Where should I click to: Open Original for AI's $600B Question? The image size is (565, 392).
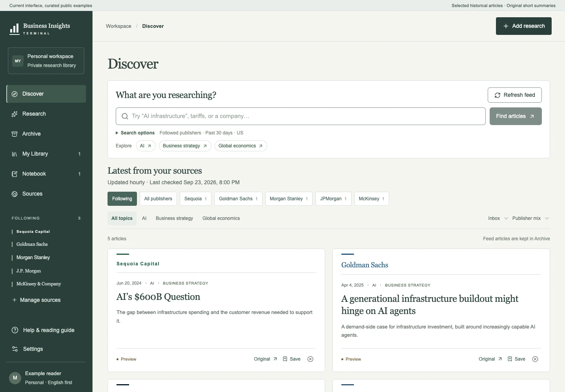tap(266, 359)
